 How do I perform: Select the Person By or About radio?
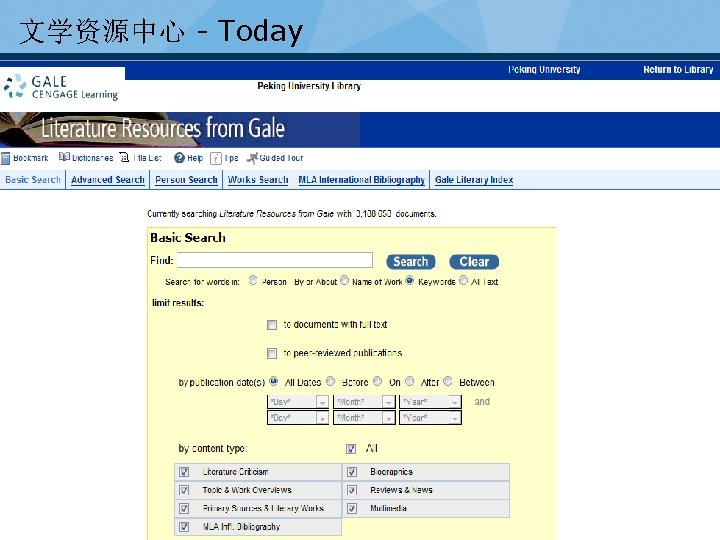tap(253, 280)
